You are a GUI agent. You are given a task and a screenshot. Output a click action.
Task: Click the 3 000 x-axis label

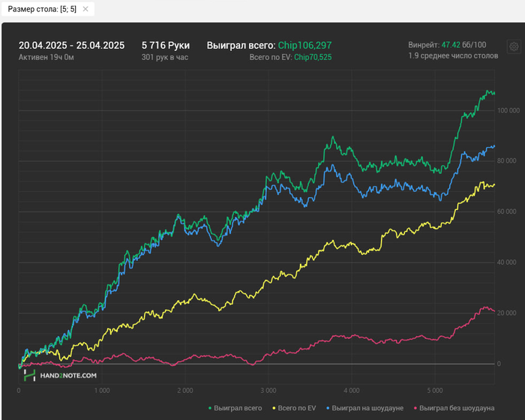(x=268, y=391)
